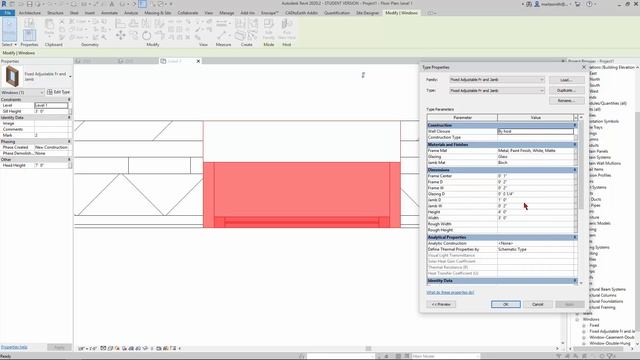
Task: Open the Collaborate ribbon tab
Action: pyautogui.click(x=188, y=13)
